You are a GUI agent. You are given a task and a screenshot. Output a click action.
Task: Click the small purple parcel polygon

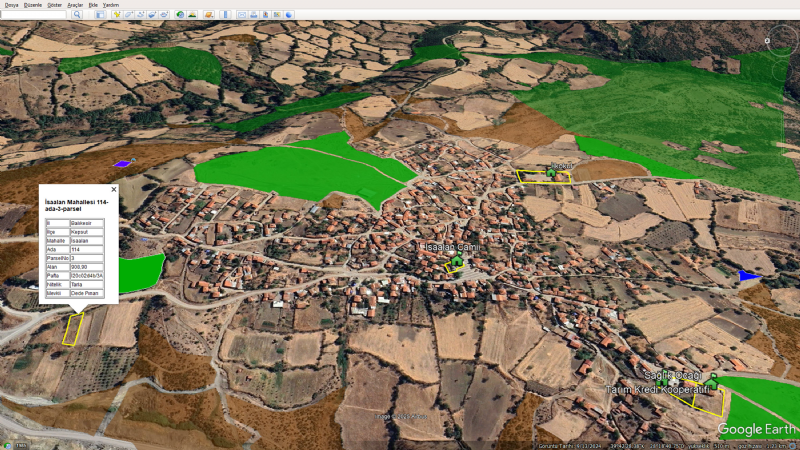[122, 163]
